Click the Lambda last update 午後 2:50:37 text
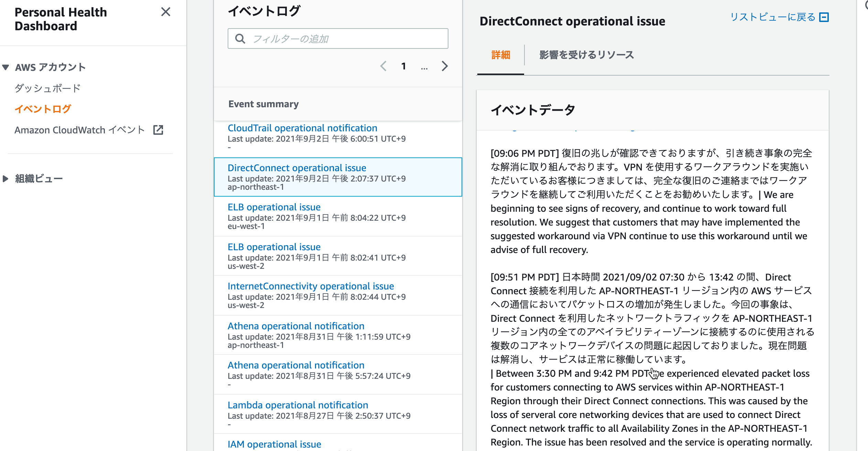The image size is (868, 451). (x=319, y=416)
